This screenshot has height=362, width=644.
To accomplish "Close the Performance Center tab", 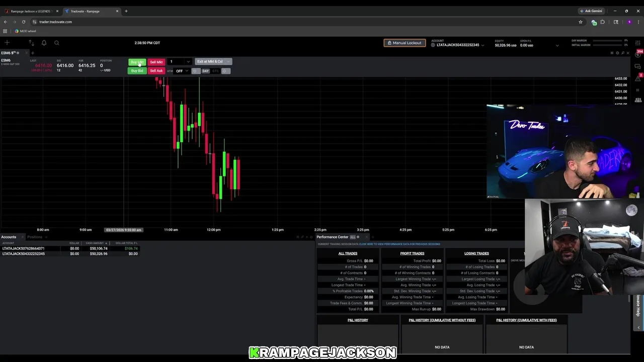I will [x=366, y=237].
